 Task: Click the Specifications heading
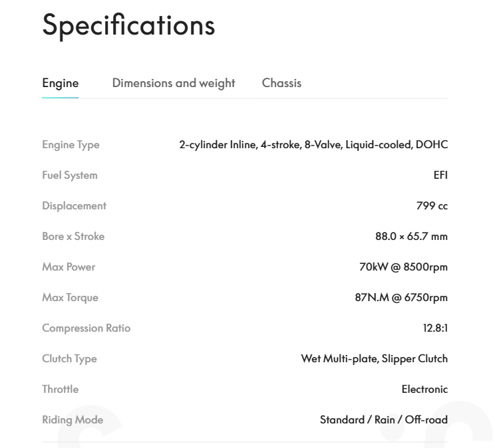(x=128, y=25)
